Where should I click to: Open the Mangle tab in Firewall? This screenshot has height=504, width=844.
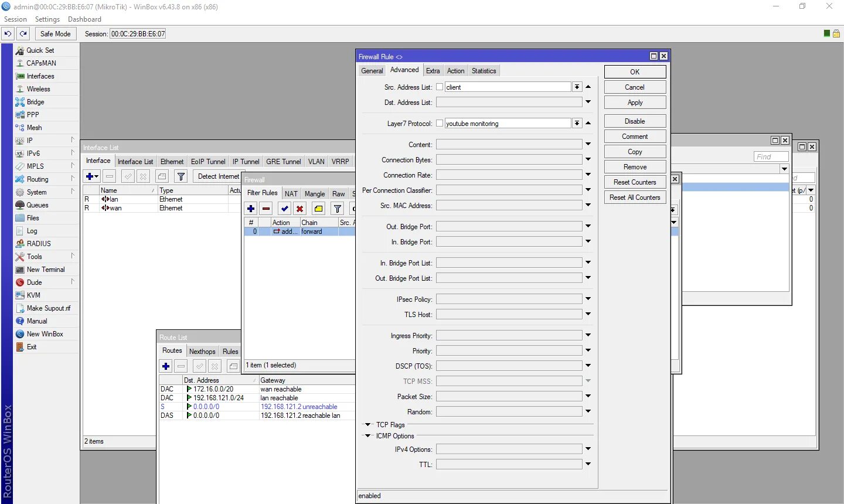click(315, 194)
